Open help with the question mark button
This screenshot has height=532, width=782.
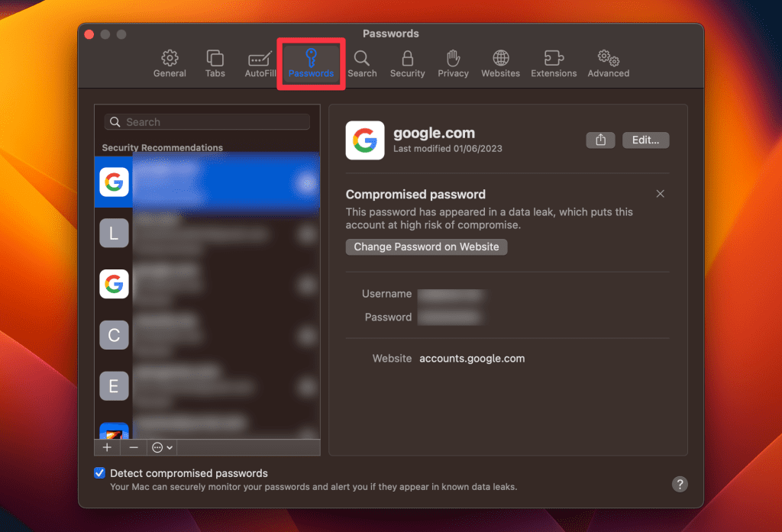679,484
